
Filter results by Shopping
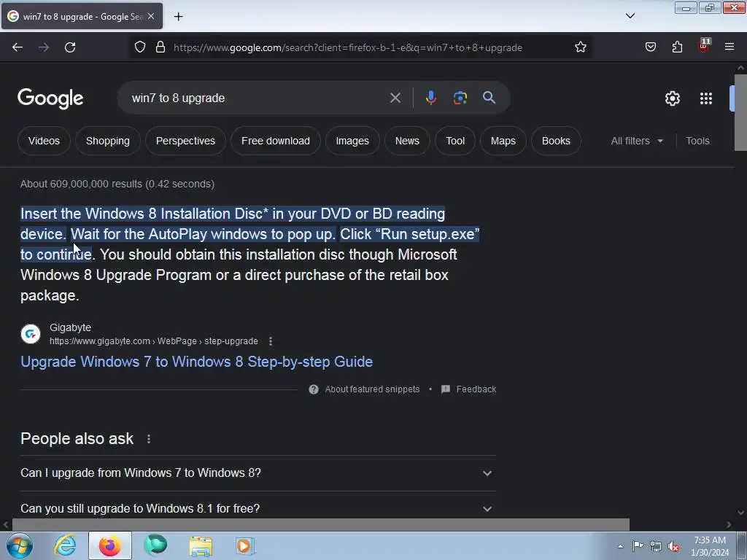[x=108, y=141]
